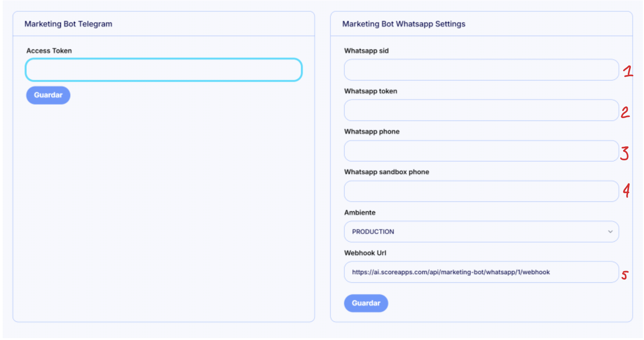
Task: Click the Webhook Url label
Action: (x=365, y=253)
